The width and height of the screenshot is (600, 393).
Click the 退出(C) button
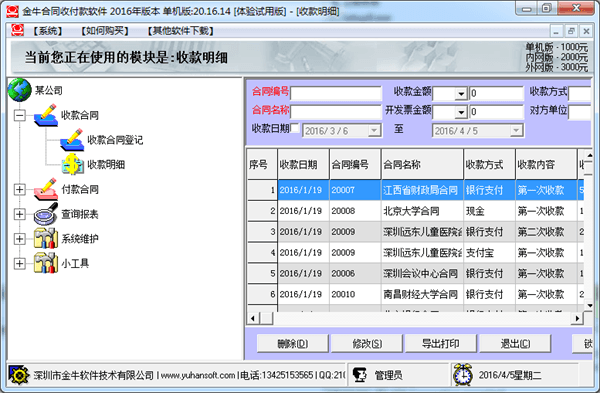coord(515,343)
